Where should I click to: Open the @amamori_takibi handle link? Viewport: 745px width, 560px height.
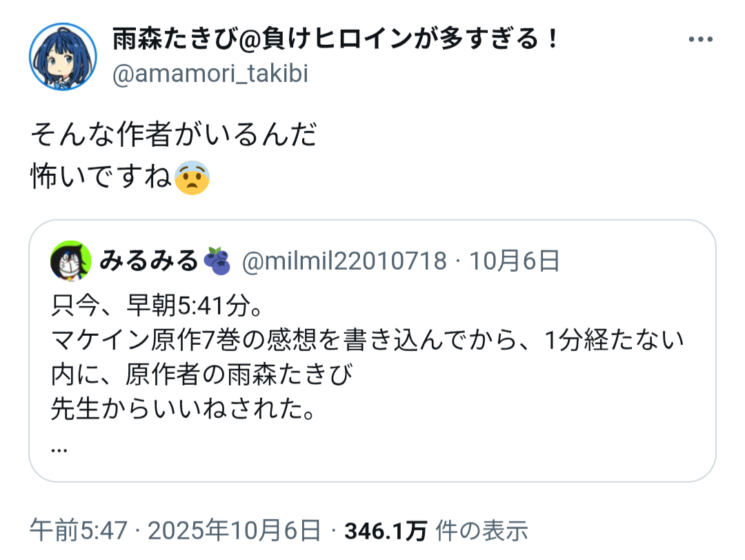tap(210, 74)
